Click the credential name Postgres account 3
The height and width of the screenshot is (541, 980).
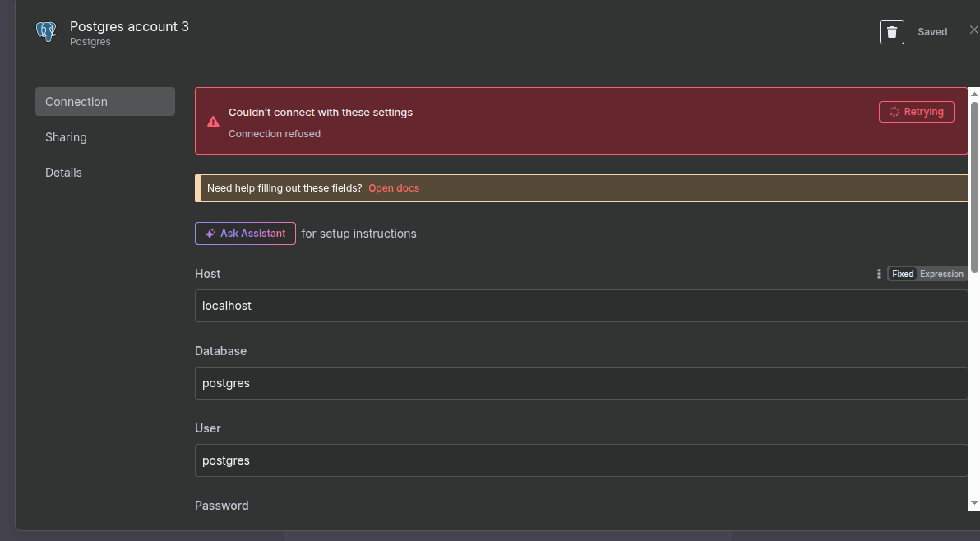tap(129, 26)
